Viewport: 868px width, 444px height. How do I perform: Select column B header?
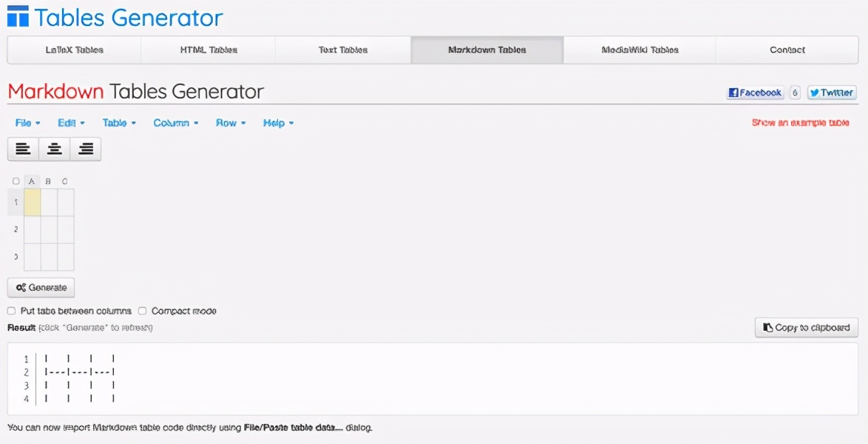pyautogui.click(x=49, y=181)
